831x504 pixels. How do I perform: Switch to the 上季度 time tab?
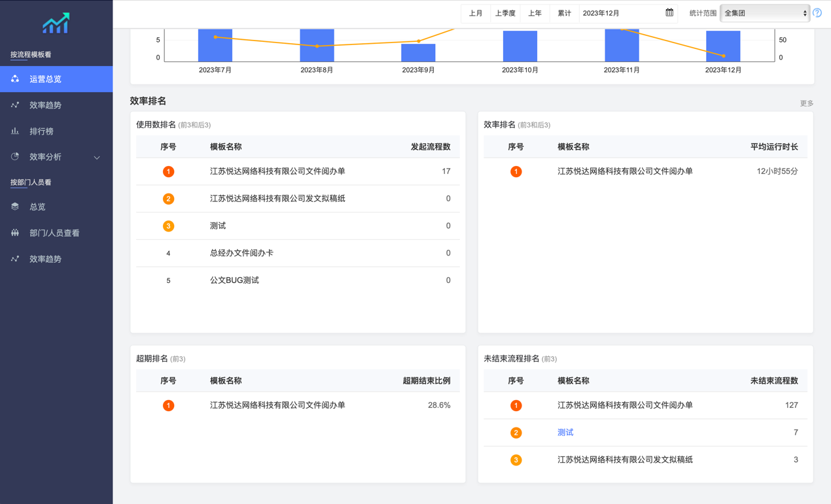pos(505,13)
